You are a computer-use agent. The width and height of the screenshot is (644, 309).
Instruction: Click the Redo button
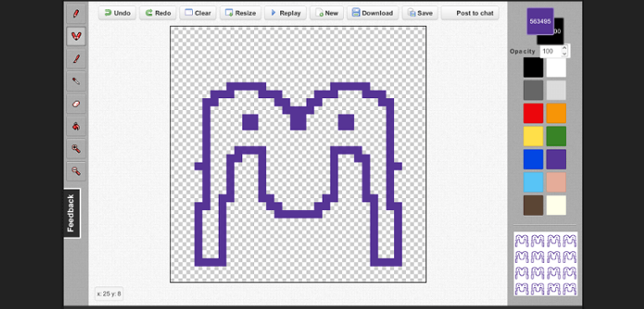point(158,13)
